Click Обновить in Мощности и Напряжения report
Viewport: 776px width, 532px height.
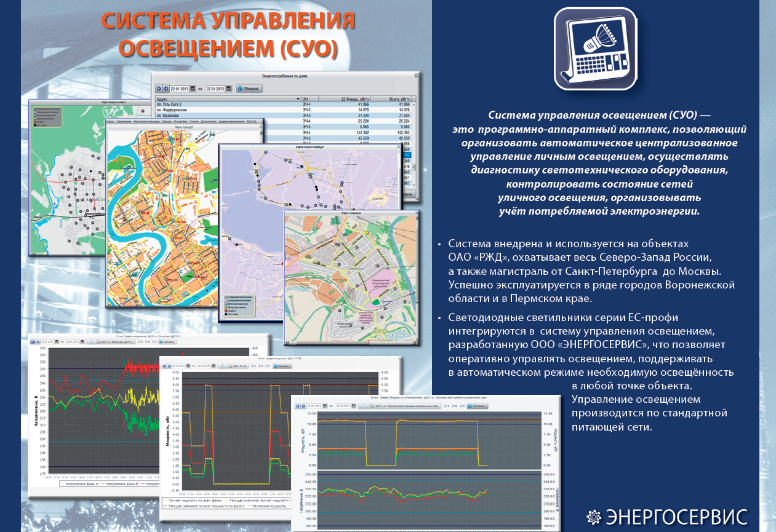[x=478, y=406]
